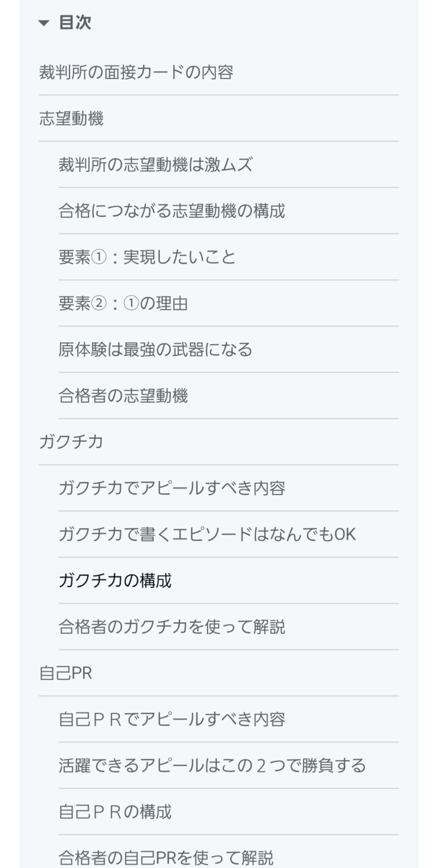438x868 pixels.
Task: Navigate to 原体験は最強の武器になる
Action: [155, 350]
